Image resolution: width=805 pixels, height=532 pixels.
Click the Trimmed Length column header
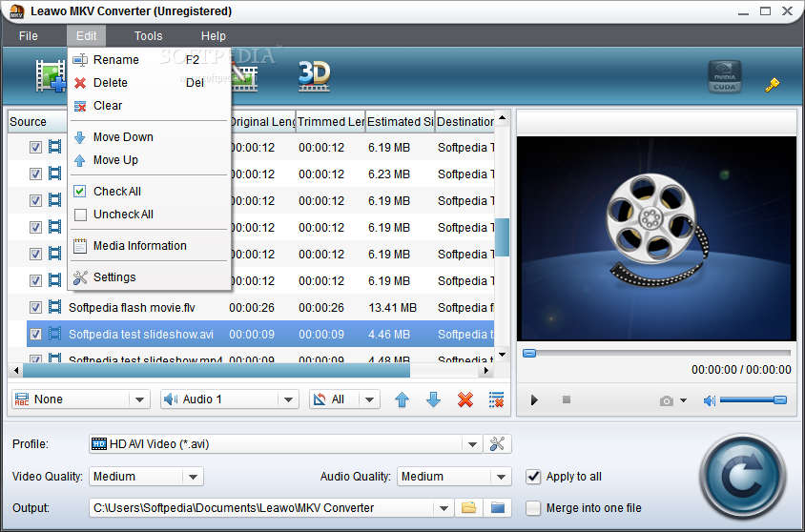click(x=331, y=122)
